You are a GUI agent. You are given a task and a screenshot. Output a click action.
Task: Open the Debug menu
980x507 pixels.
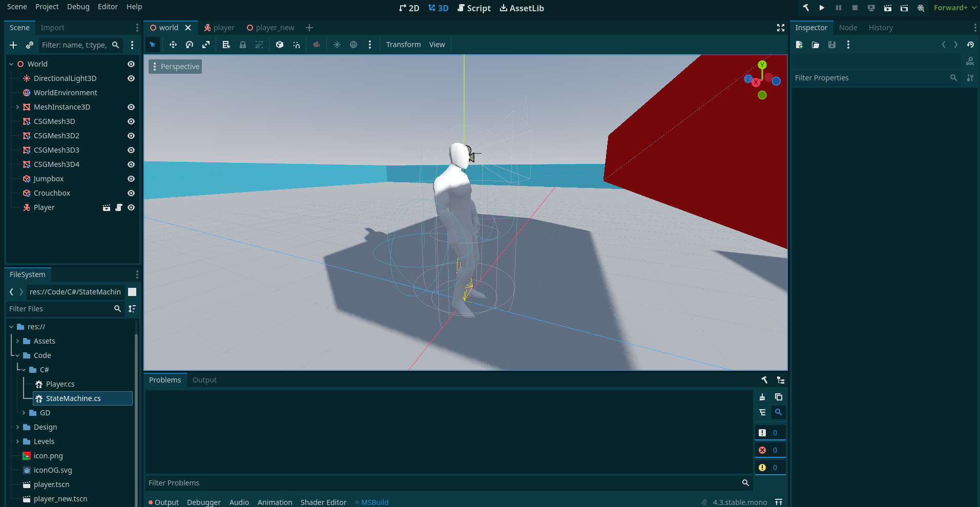[78, 7]
